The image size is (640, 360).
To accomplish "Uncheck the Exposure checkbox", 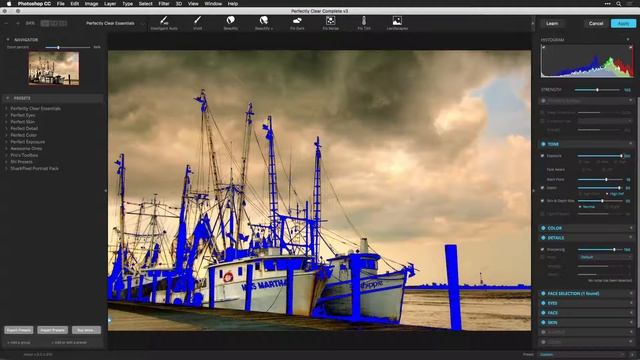I will click(542, 156).
